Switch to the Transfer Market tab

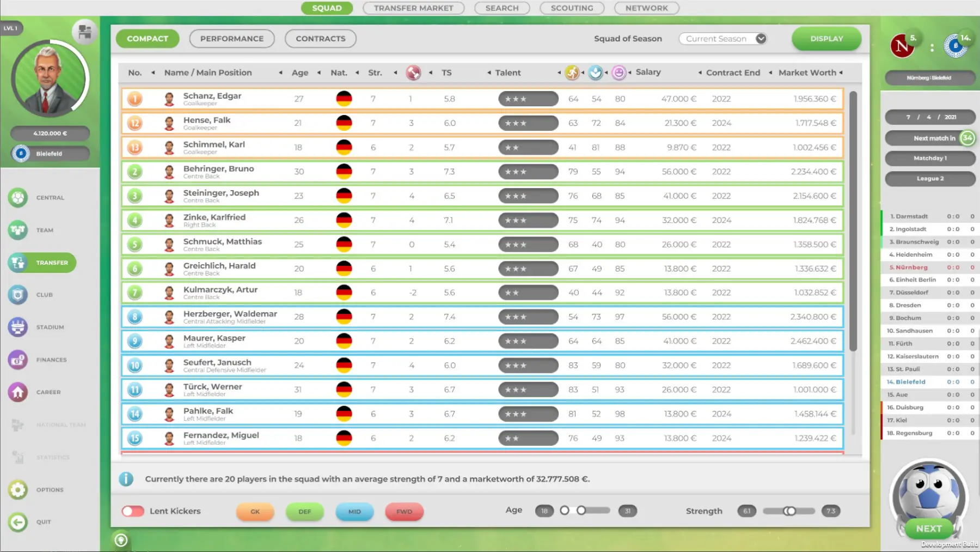413,8
